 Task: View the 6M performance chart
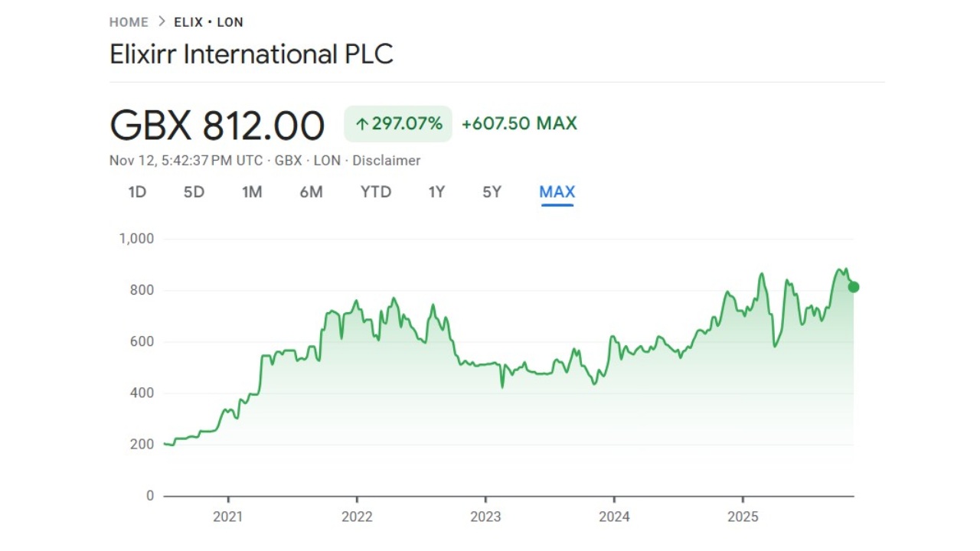tap(312, 192)
